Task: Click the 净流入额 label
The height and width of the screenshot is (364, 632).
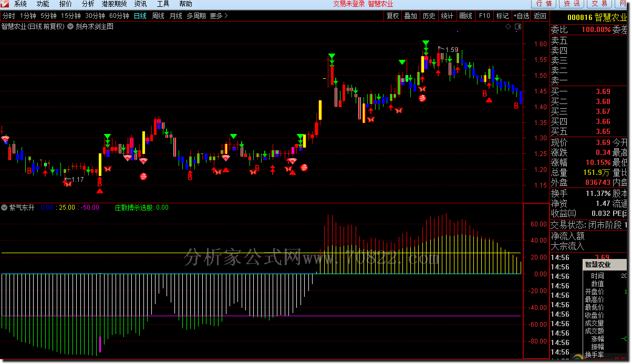Action: [567, 236]
